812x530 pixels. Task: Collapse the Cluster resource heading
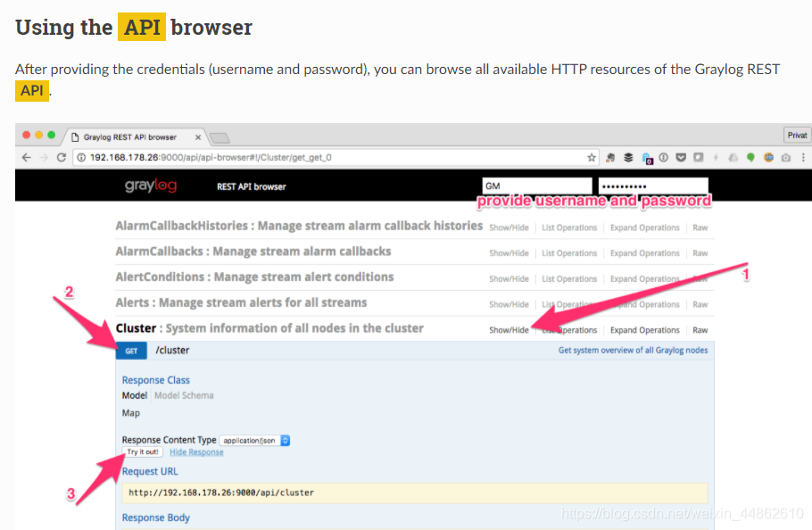click(x=269, y=328)
